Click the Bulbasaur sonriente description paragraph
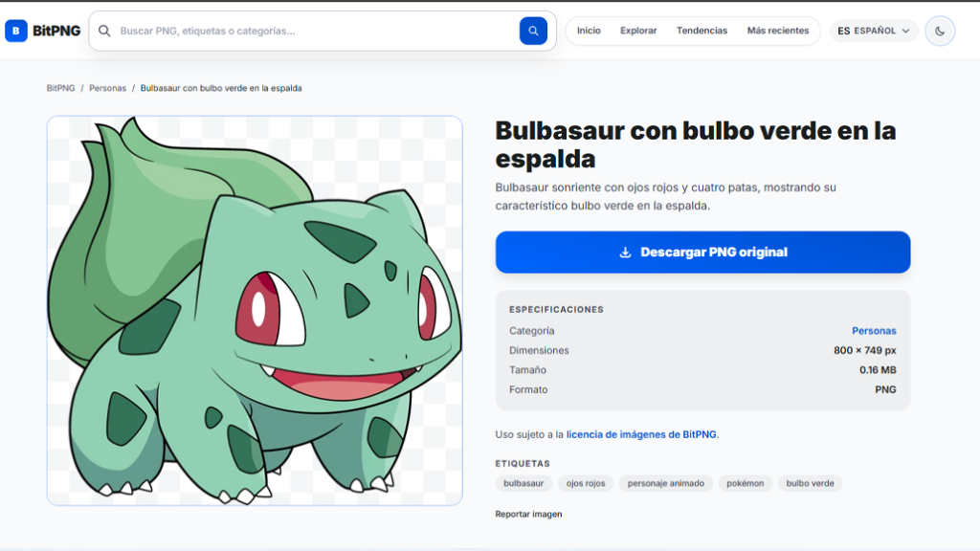Image resolution: width=980 pixels, height=551 pixels. point(666,196)
